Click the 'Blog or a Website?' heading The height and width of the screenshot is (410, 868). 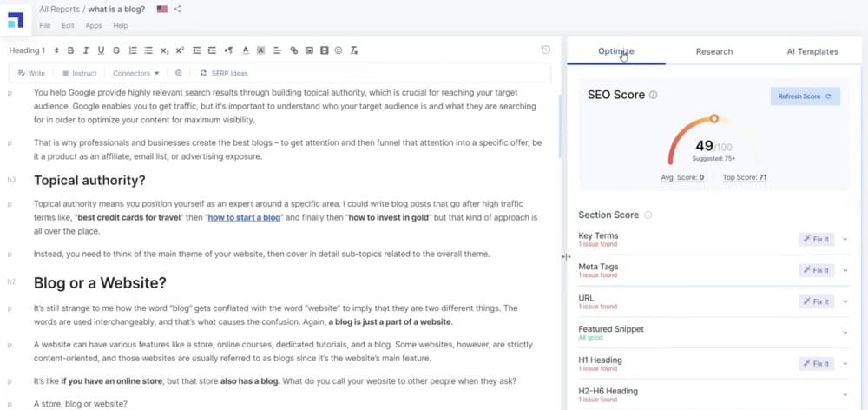[100, 283]
